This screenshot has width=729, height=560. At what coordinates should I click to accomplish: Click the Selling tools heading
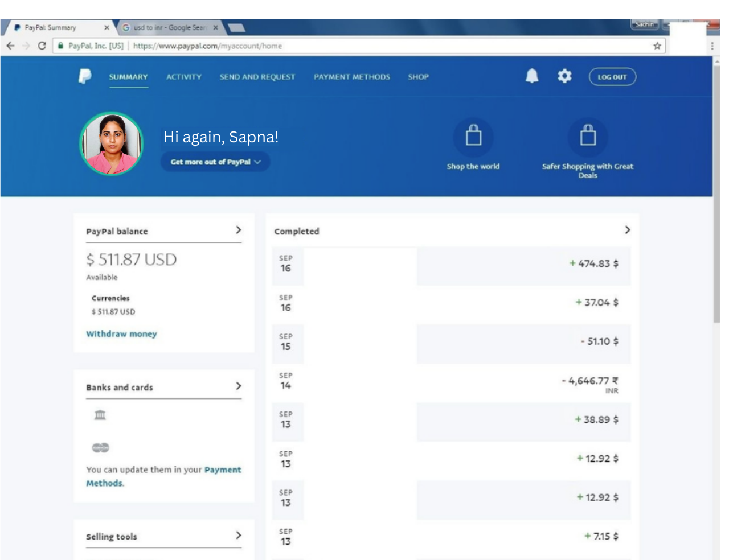pos(112,536)
